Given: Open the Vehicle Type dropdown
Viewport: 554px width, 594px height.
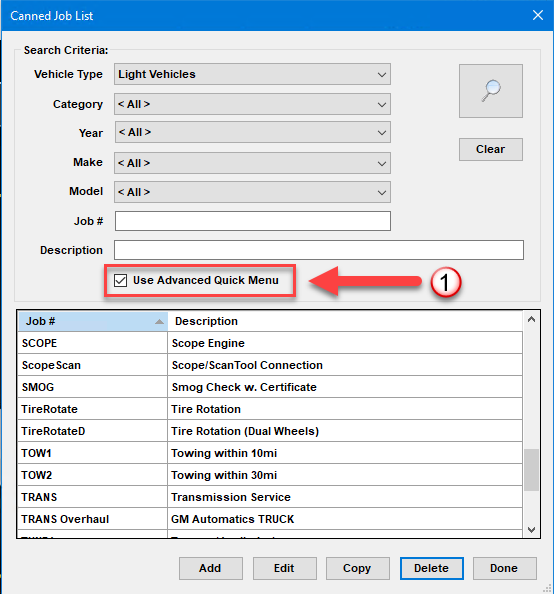Looking at the screenshot, I should [252, 74].
